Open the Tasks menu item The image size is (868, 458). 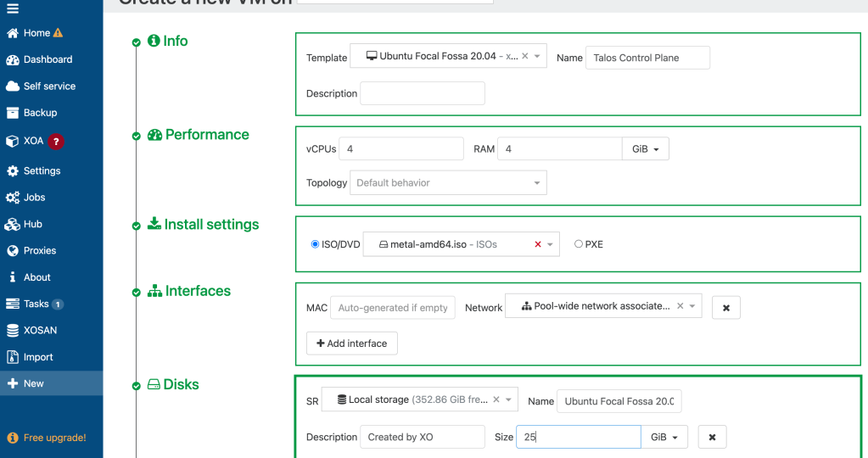(36, 304)
